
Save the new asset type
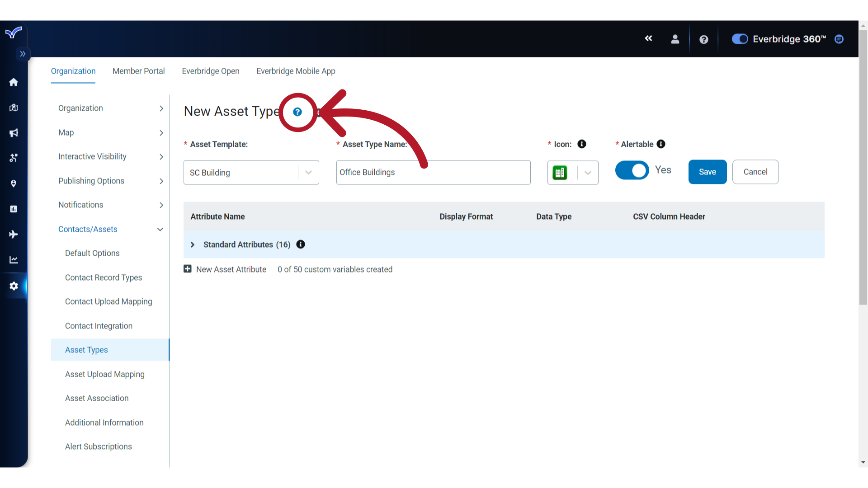tap(707, 172)
